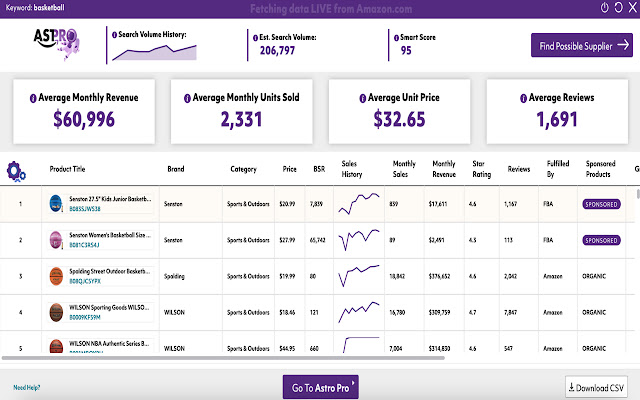Open table settings gear icon

click(x=16, y=171)
